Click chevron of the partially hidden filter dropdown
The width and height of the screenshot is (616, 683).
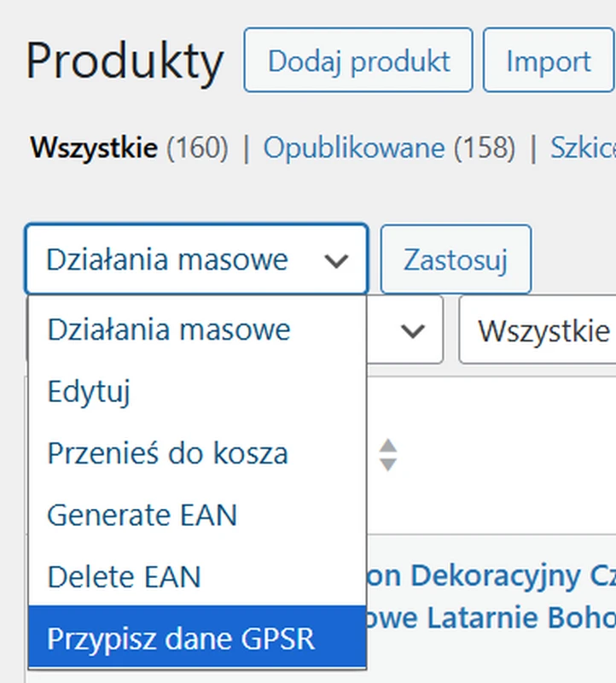(x=413, y=330)
